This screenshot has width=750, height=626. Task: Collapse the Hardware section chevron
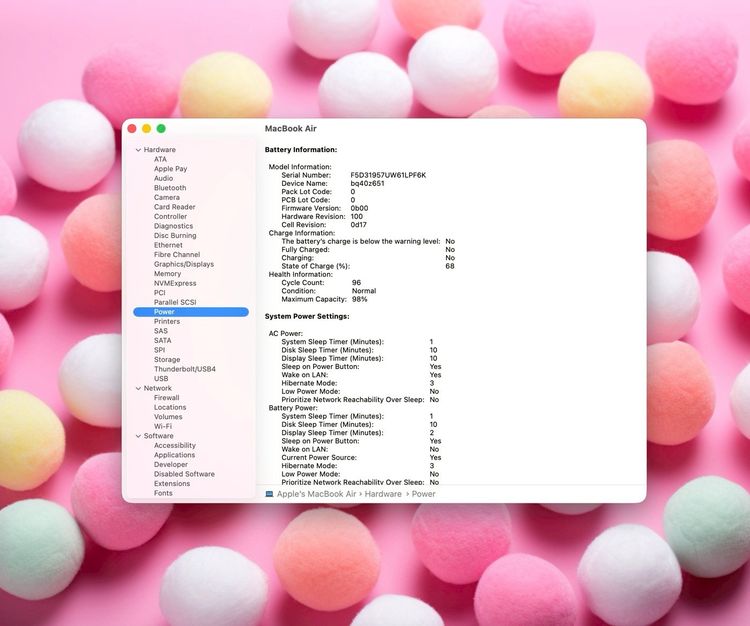[138, 150]
